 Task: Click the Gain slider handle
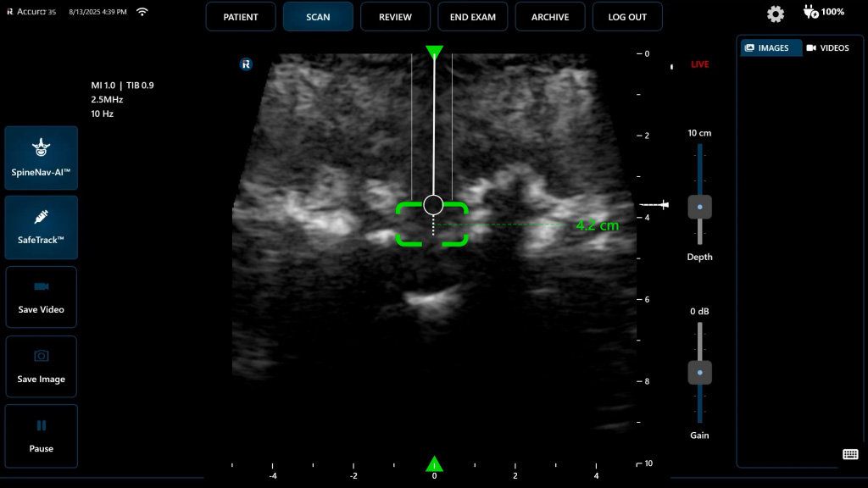pyautogui.click(x=699, y=373)
